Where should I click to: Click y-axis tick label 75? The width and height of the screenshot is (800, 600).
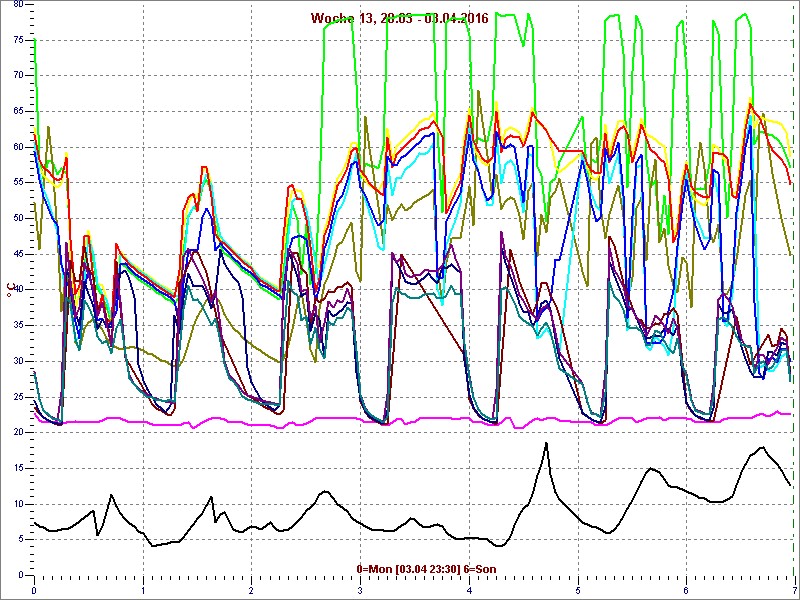tap(18, 39)
